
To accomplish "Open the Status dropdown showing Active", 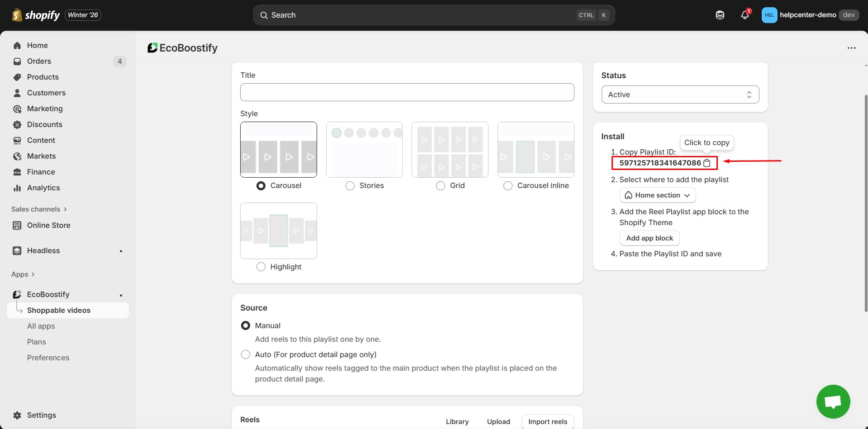I will 680,94.
